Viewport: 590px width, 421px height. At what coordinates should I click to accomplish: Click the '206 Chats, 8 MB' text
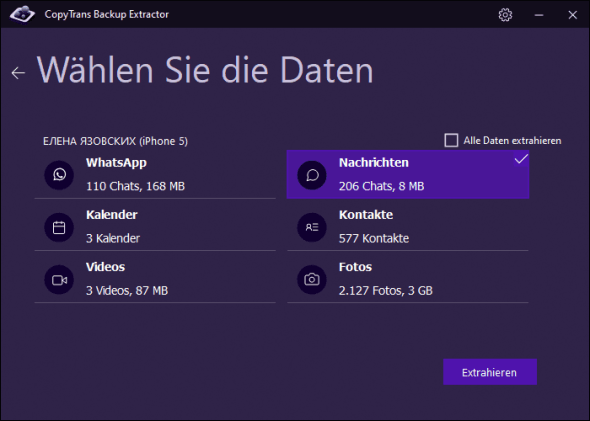click(382, 186)
